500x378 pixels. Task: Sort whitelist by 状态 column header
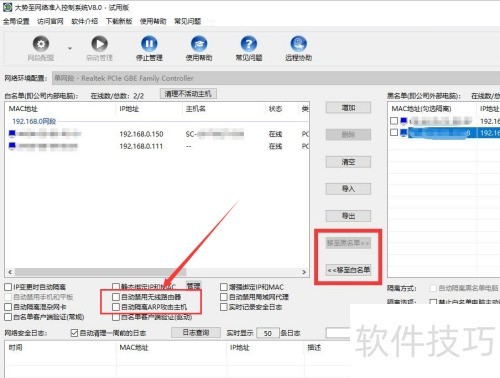point(281,109)
